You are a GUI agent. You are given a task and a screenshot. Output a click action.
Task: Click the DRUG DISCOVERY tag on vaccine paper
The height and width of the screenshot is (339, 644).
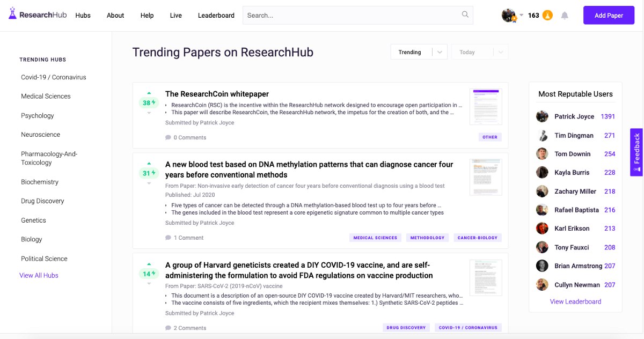(x=406, y=327)
